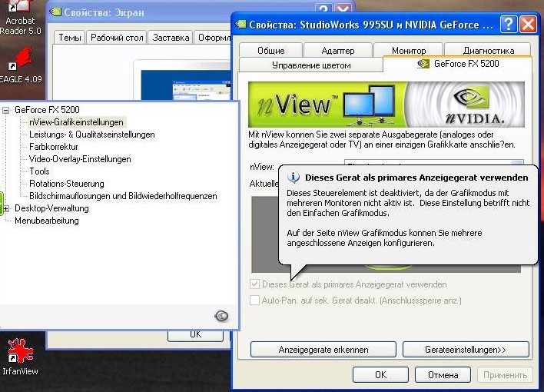Close the StudioWorks 995SU properties dialog

coord(528,25)
